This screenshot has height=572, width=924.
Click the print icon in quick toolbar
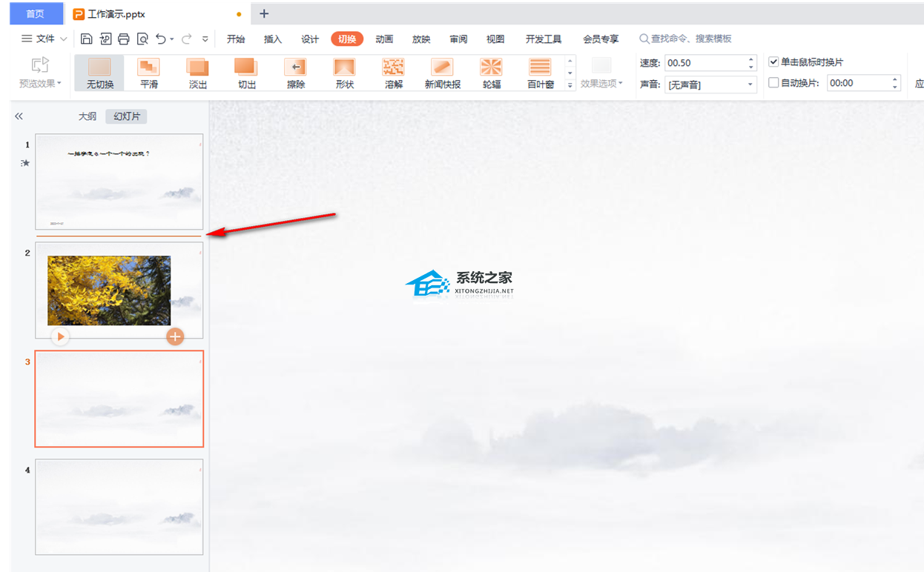124,39
